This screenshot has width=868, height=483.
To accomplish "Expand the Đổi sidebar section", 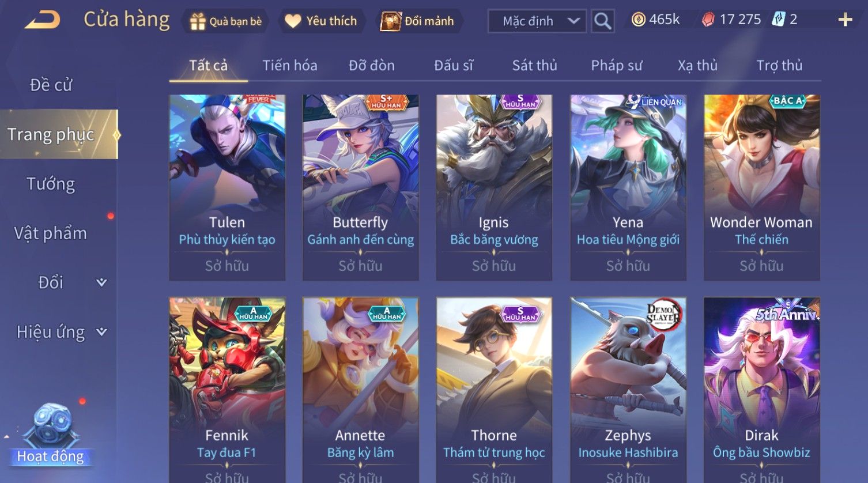I will (101, 282).
